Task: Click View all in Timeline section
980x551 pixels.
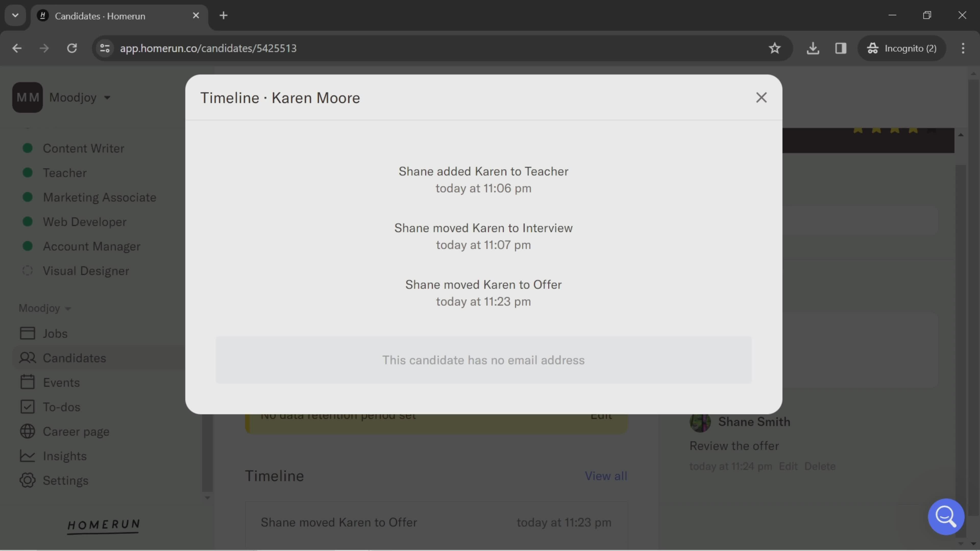Action: 606,476
